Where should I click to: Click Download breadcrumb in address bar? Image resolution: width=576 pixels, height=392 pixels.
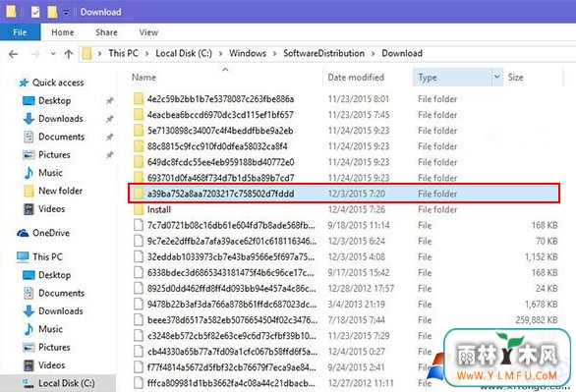coord(402,53)
